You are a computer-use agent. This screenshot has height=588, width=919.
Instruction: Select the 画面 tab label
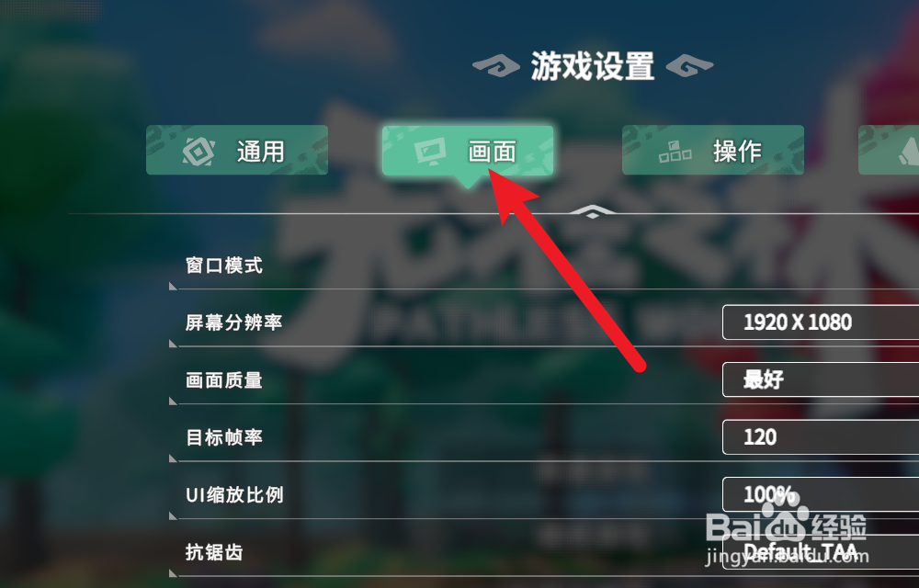[492, 152]
